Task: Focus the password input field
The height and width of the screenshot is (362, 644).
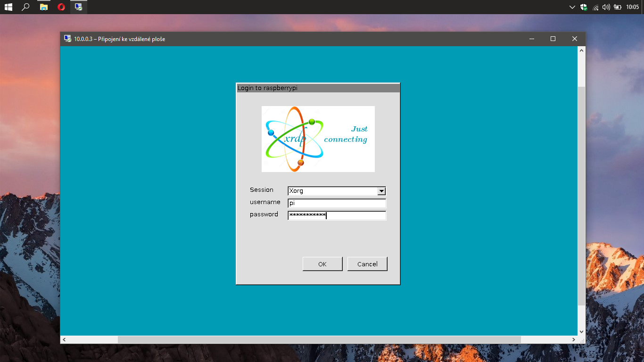Action: [x=337, y=215]
